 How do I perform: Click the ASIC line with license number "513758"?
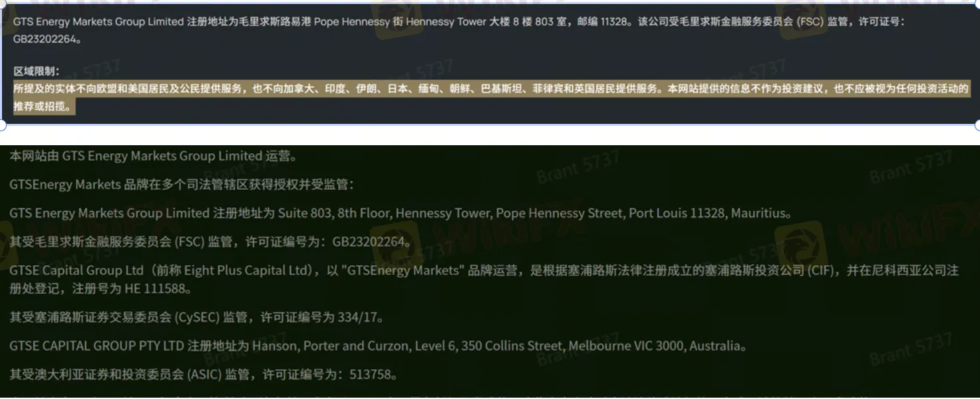tap(204, 374)
